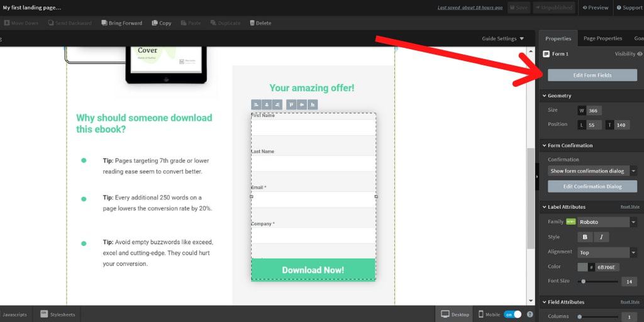Click the Save button in top bar
This screenshot has width=644, height=322.
[x=519, y=8]
